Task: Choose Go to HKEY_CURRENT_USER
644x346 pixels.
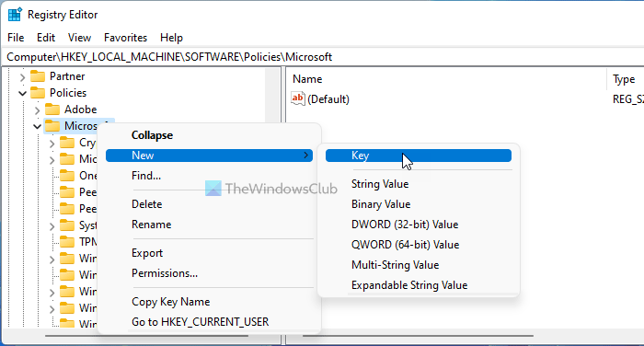Action: [200, 322]
